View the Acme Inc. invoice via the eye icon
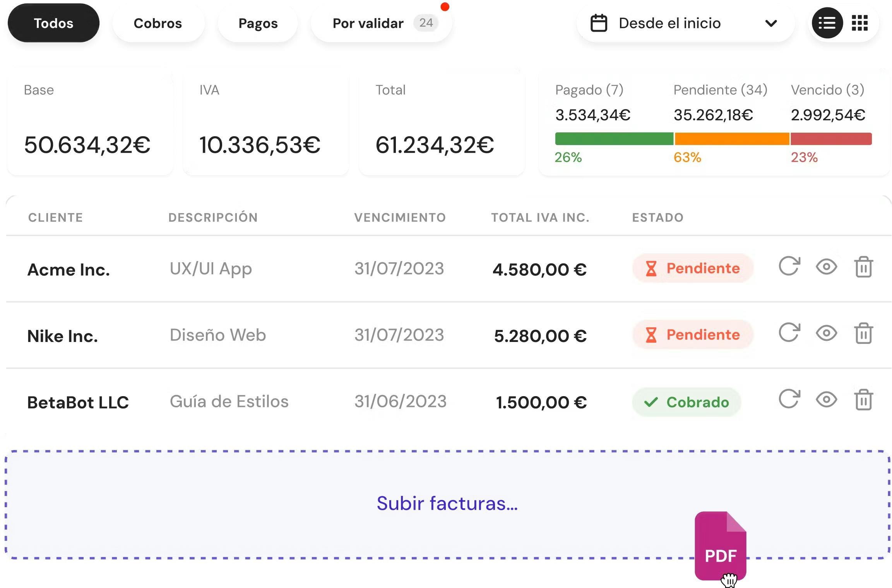The width and height of the screenshot is (892, 588). pos(826,267)
